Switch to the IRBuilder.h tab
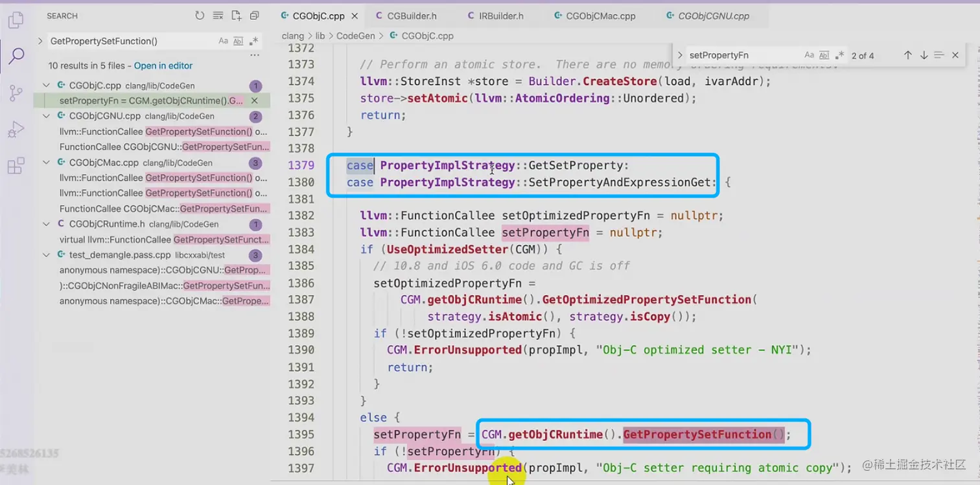The height and width of the screenshot is (485, 980). click(x=501, y=16)
